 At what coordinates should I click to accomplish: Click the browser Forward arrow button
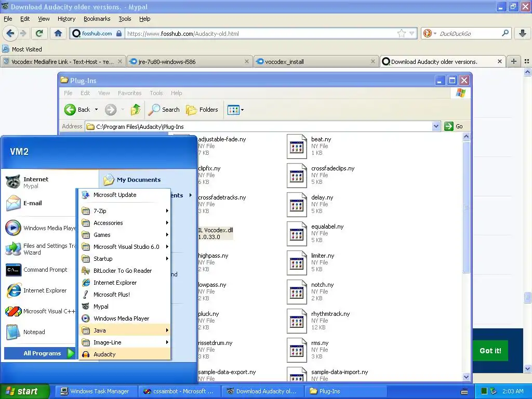tap(23, 33)
